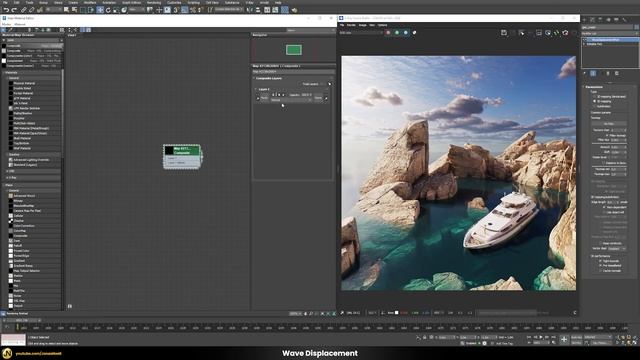The height and width of the screenshot is (360, 640).
Task: Click the time slider handle
Action: point(22,321)
